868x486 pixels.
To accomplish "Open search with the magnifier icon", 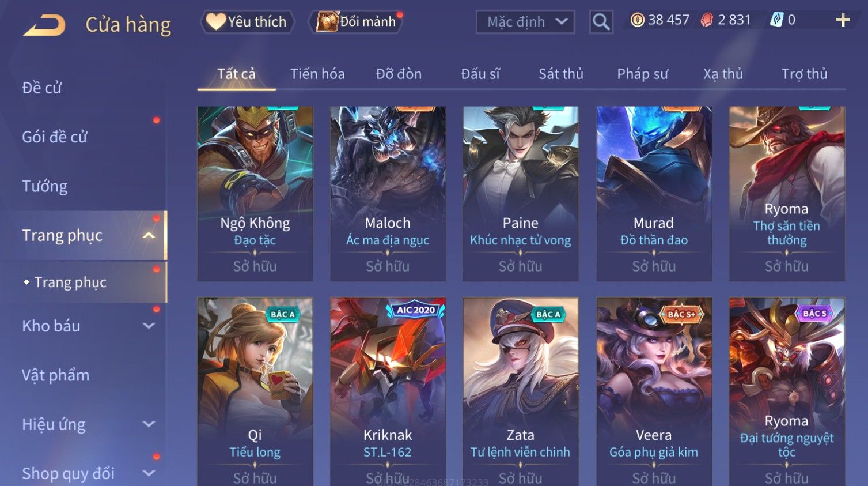I will pyautogui.click(x=601, y=22).
